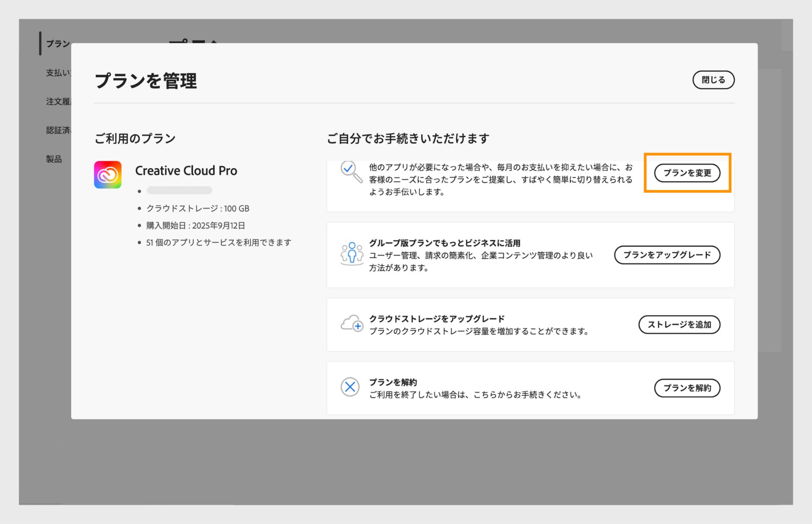Screen dimensions: 812x524
Task: Click the プランを解約 button
Action: (x=687, y=388)
